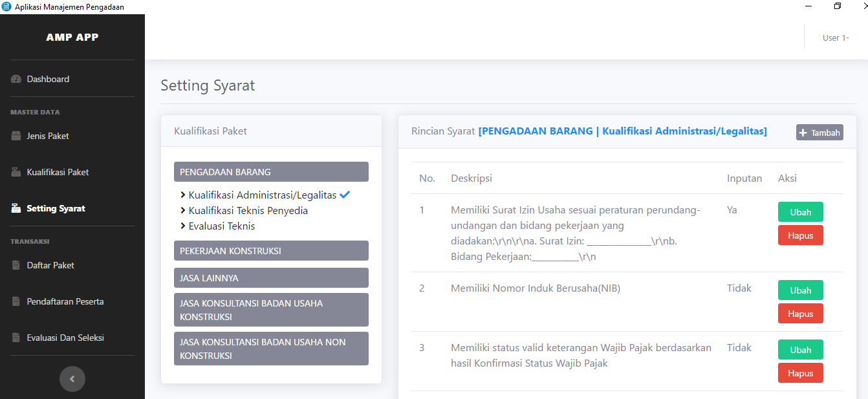This screenshot has height=399, width=868.
Task: Expand the JASA LAINNYA section
Action: [271, 278]
